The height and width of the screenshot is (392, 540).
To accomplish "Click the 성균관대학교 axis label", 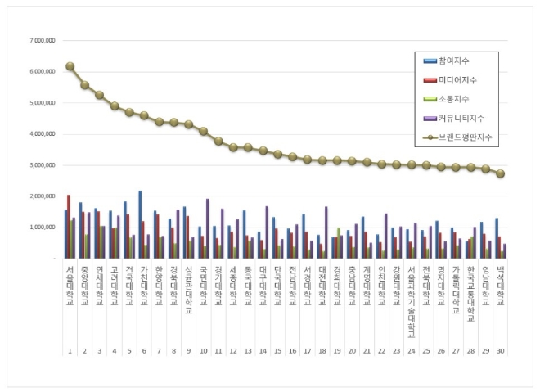I will (189, 290).
